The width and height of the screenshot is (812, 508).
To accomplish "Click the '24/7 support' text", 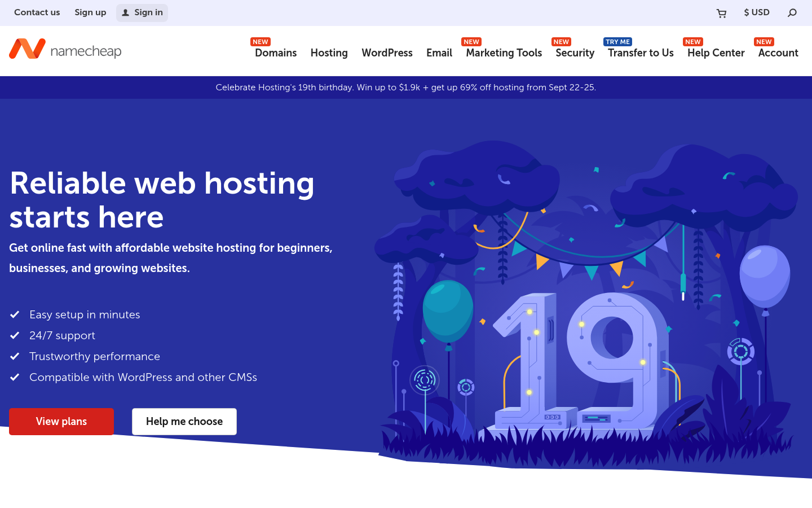I will [x=62, y=335].
